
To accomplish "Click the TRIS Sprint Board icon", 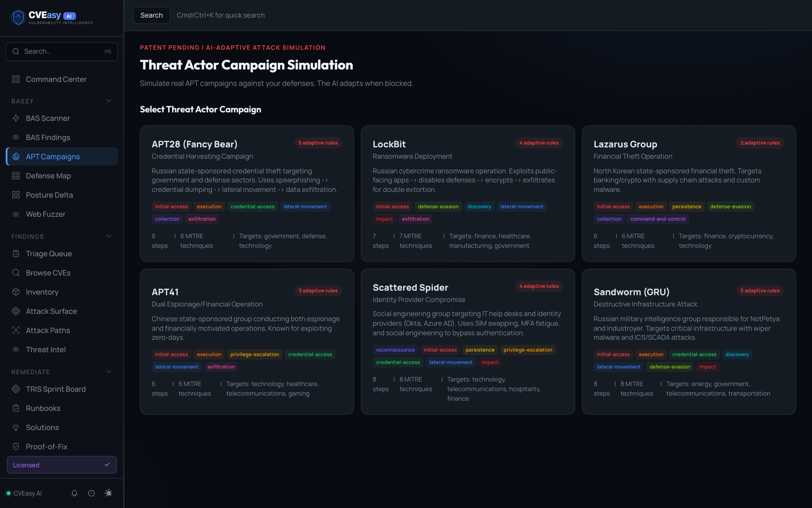I will (16, 389).
